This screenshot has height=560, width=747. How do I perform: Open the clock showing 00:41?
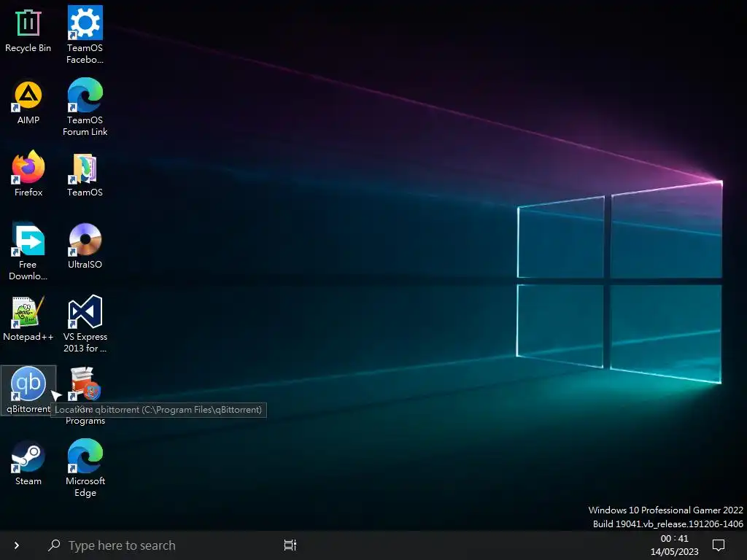click(x=674, y=545)
